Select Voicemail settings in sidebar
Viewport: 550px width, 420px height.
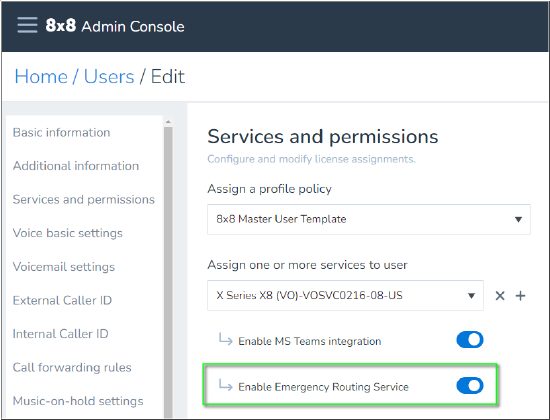(63, 267)
